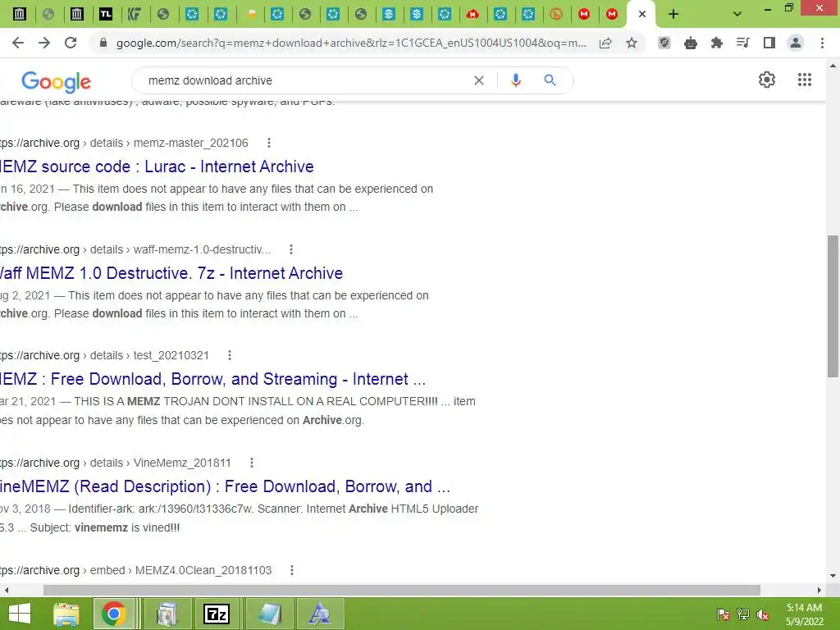
Task: Open the network tray icon
Action: pyautogui.click(x=743, y=614)
